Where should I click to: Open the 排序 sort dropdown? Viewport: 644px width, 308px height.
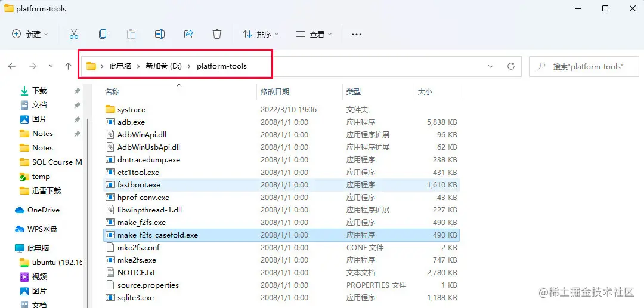coord(261,34)
